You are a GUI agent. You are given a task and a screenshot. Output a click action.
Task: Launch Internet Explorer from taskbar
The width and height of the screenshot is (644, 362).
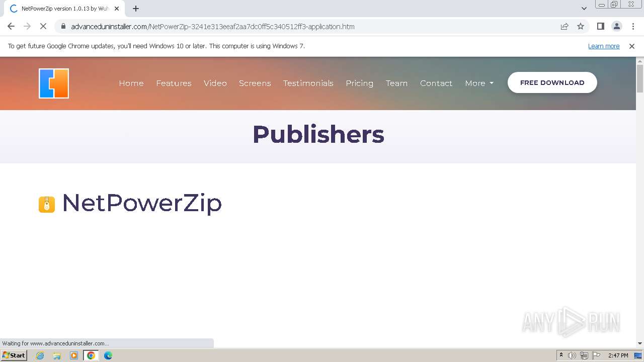(40, 355)
